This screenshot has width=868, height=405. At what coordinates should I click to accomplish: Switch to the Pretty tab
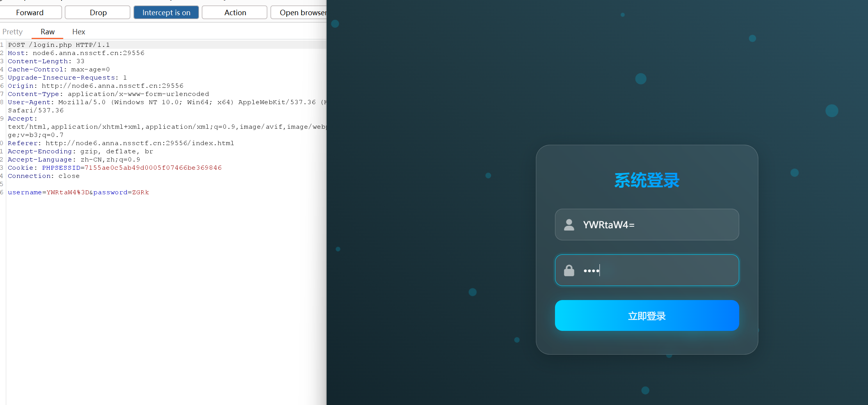tap(12, 32)
